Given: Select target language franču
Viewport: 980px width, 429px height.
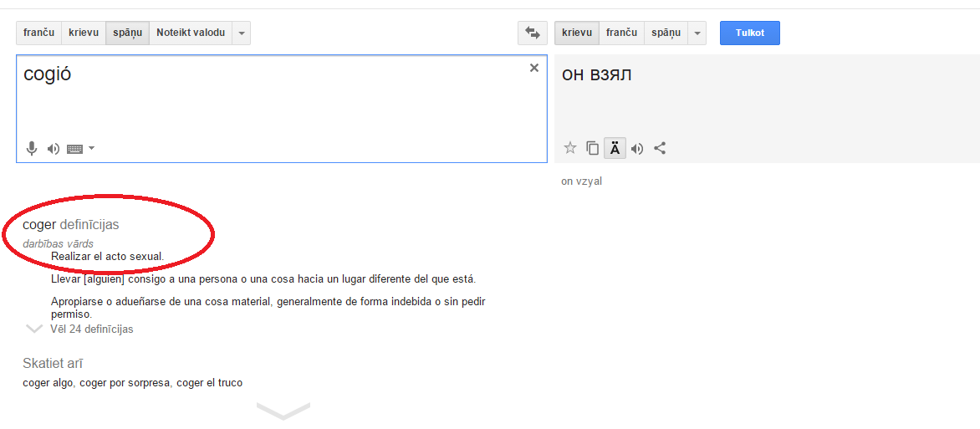Looking at the screenshot, I should click(x=621, y=33).
